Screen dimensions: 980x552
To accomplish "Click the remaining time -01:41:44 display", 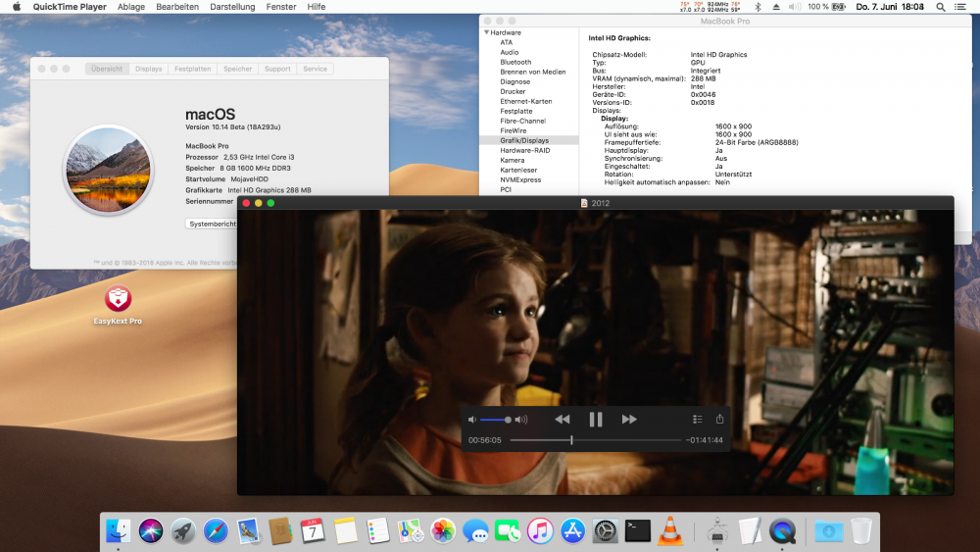I will pyautogui.click(x=705, y=440).
